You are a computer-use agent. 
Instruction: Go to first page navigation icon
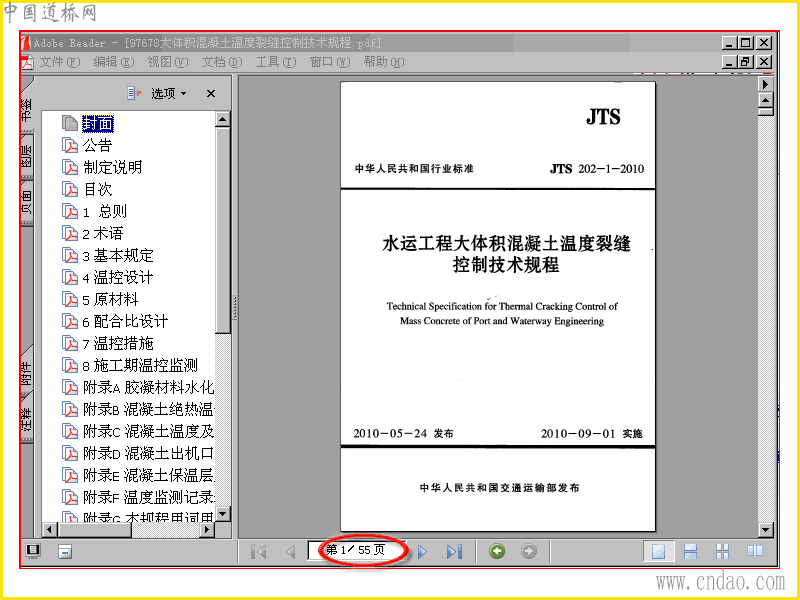pyautogui.click(x=259, y=552)
